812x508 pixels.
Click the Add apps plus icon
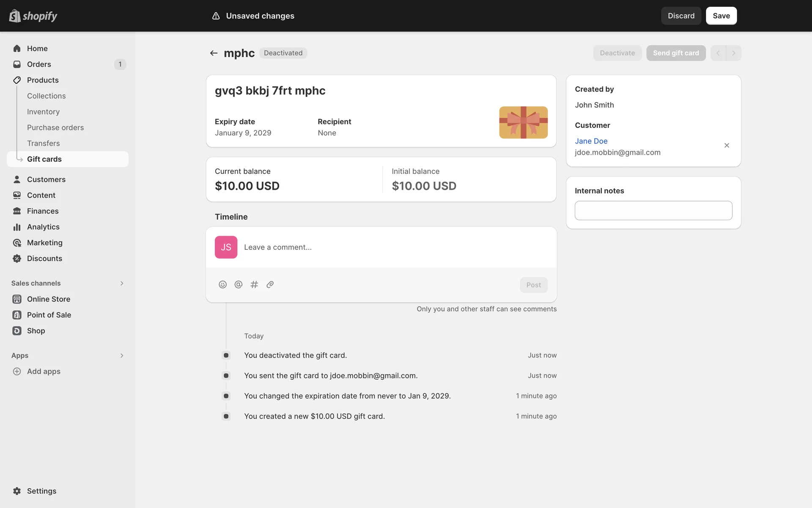click(17, 371)
